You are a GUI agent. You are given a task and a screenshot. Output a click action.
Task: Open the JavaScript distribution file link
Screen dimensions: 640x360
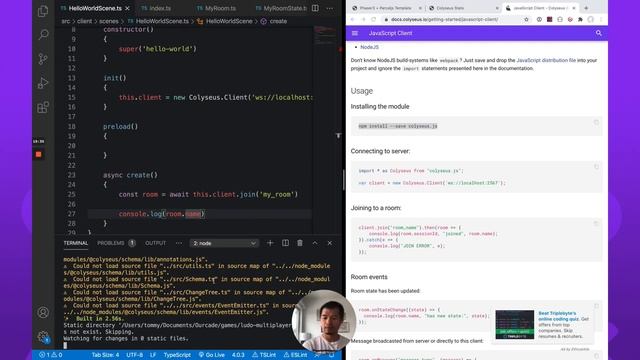[546, 60]
